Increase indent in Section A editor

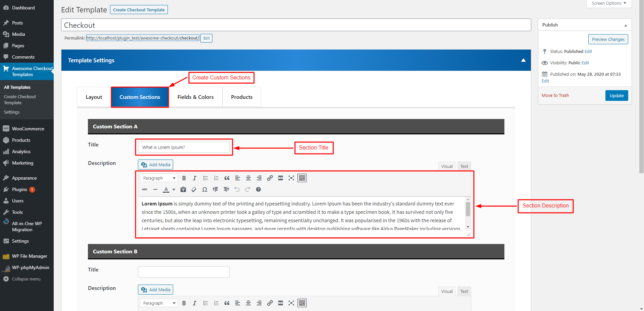226,189
